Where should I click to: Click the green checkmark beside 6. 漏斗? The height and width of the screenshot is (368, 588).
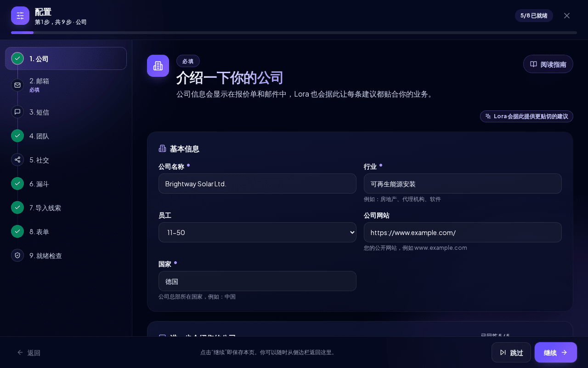point(17,184)
